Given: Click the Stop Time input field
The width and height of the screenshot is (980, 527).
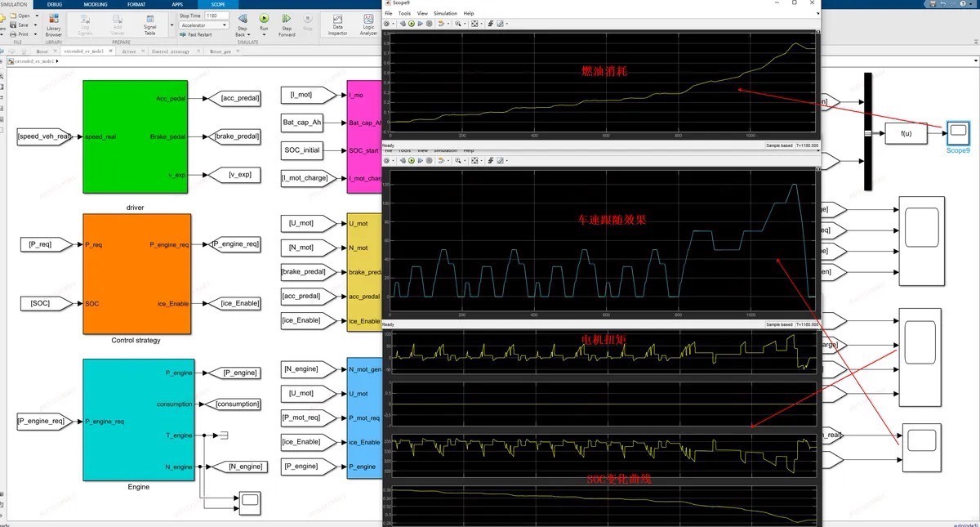Looking at the screenshot, I should pyautogui.click(x=217, y=16).
